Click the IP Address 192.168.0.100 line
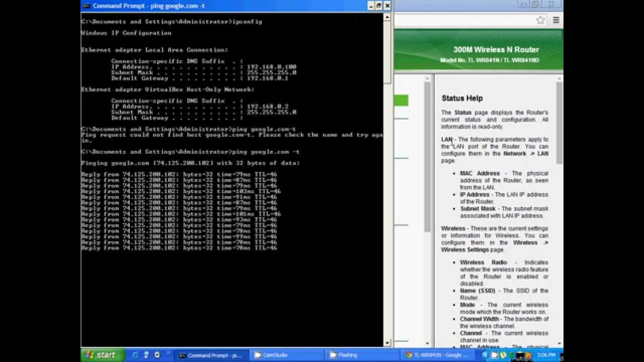This screenshot has height=362, width=644. pyautogui.click(x=204, y=66)
